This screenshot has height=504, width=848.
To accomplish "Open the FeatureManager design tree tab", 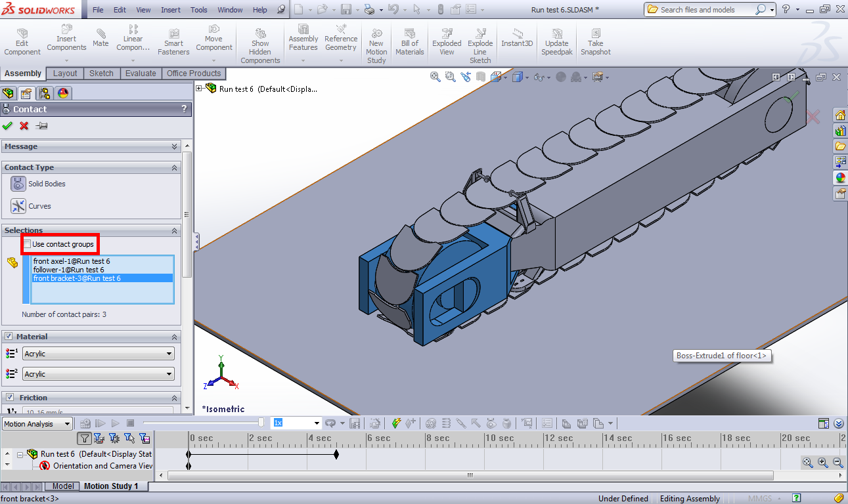I will [x=9, y=93].
